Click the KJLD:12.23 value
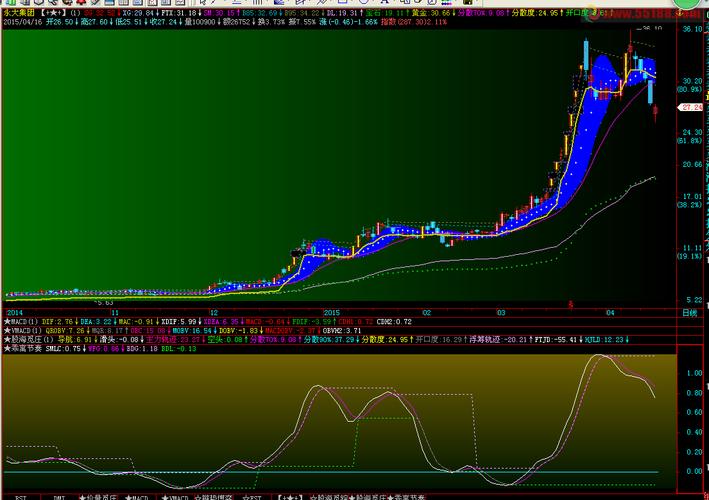 click(x=605, y=340)
